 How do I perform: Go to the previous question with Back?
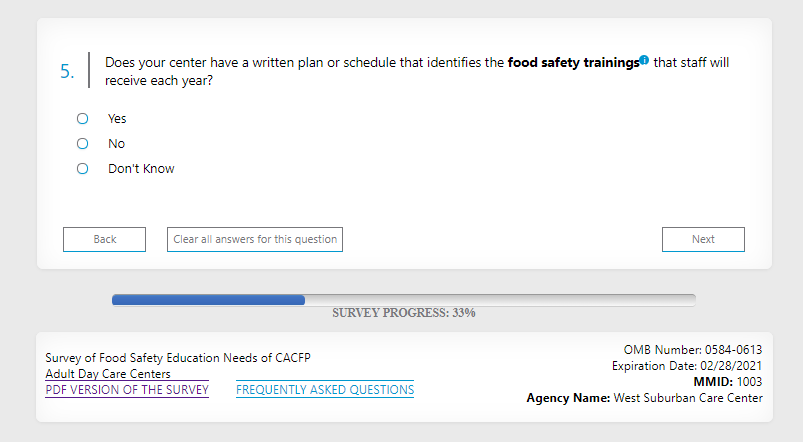click(x=104, y=239)
